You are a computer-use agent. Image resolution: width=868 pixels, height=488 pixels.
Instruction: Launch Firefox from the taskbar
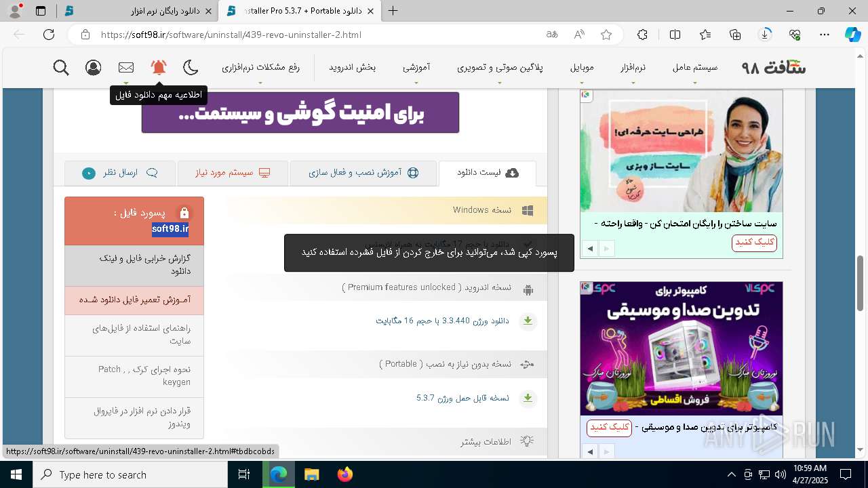[344, 474]
